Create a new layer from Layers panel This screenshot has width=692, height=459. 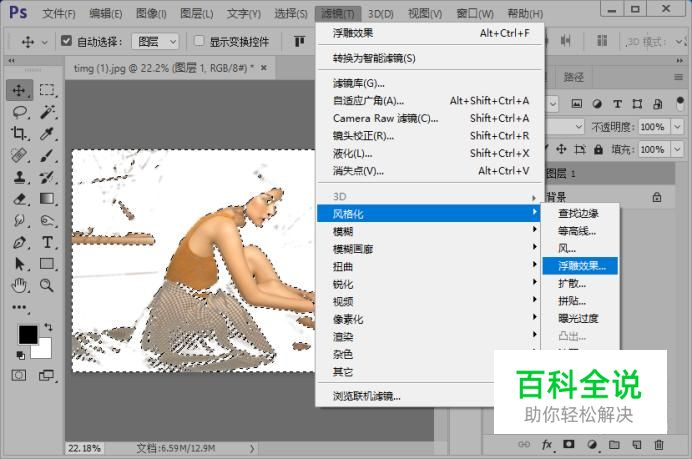click(x=636, y=445)
